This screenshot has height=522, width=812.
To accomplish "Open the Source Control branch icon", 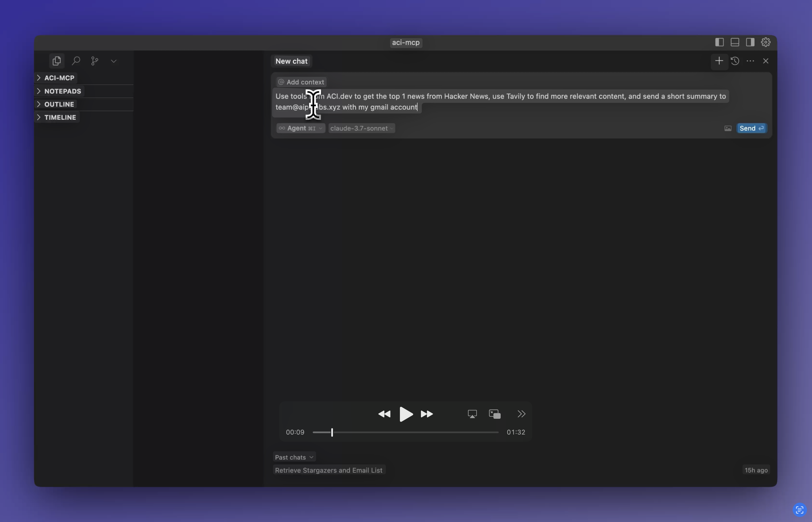I will [95, 61].
